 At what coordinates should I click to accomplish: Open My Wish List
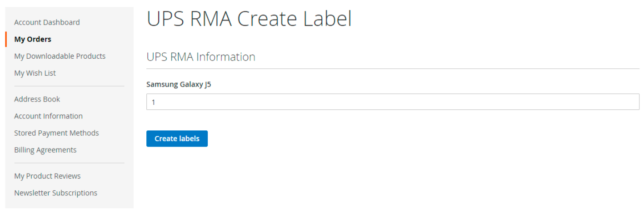(x=35, y=73)
